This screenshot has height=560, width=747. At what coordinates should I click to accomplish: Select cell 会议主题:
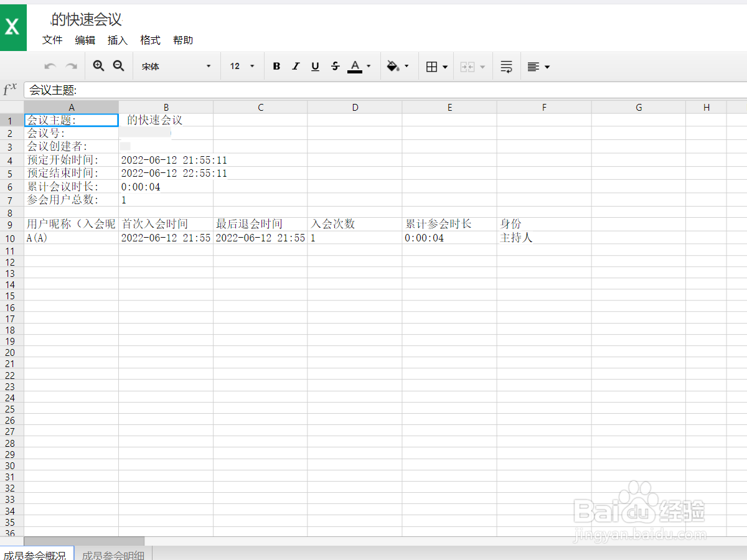[x=71, y=120]
